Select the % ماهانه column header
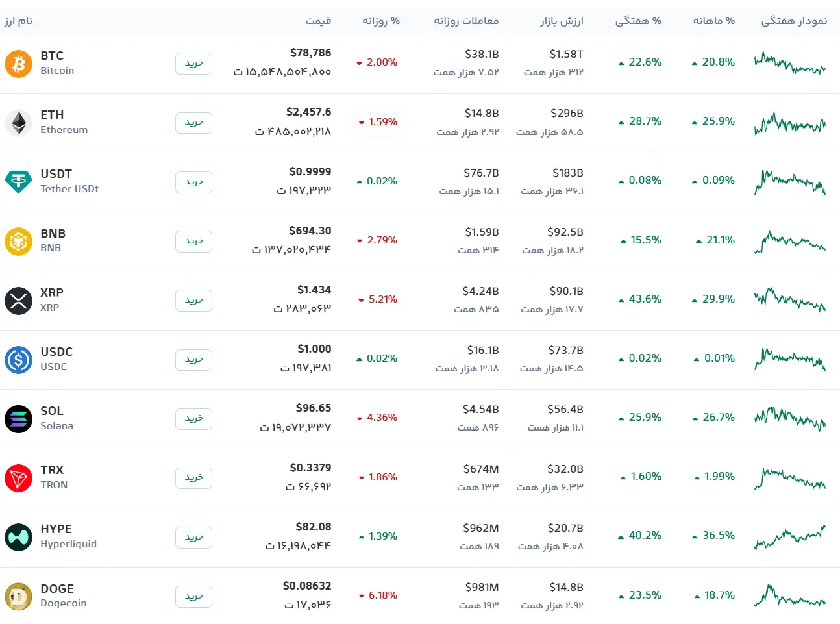The height and width of the screenshot is (624, 840). [x=714, y=21]
